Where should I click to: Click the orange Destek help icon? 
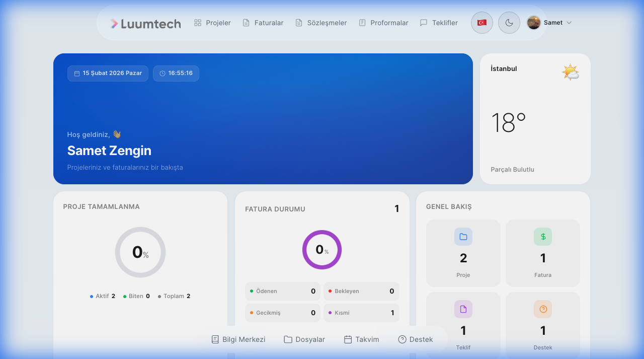click(x=543, y=309)
